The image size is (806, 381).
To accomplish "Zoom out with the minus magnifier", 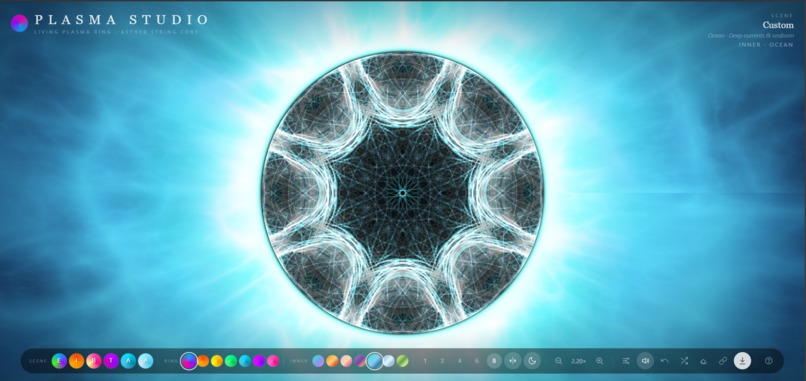I will click(x=559, y=361).
